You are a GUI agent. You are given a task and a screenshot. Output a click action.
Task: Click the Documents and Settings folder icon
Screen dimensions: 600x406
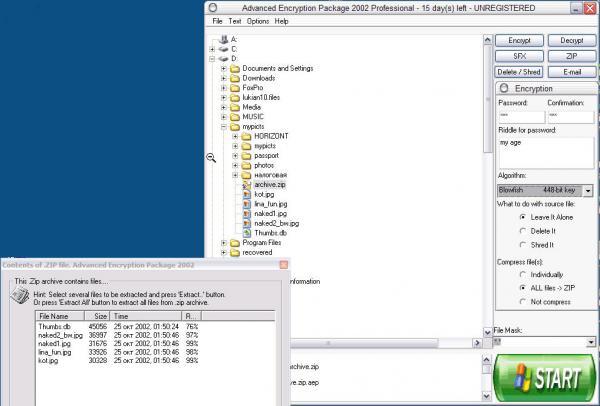(235, 68)
